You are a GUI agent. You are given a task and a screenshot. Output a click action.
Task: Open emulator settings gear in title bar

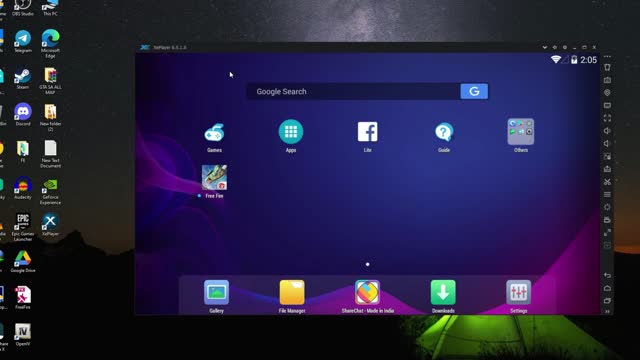[x=565, y=47]
